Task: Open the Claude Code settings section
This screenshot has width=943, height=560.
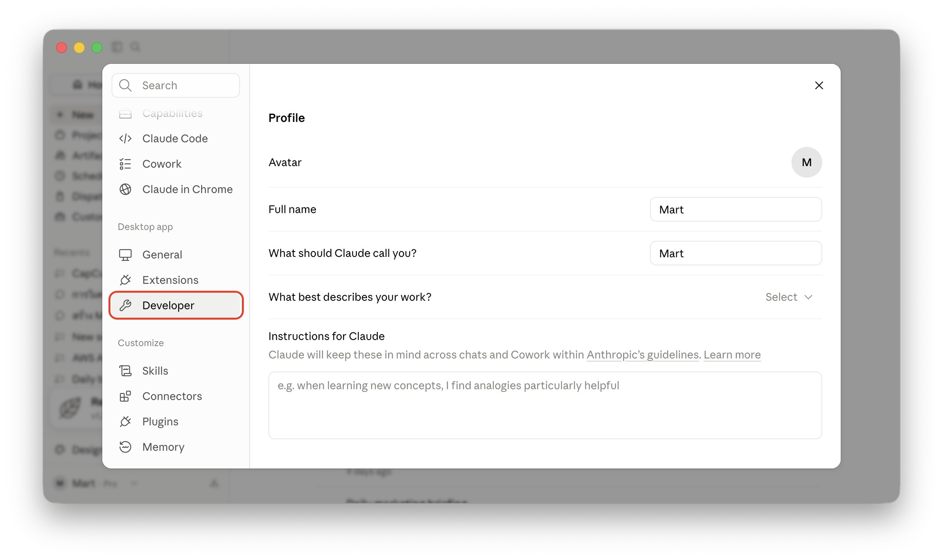Action: click(176, 138)
